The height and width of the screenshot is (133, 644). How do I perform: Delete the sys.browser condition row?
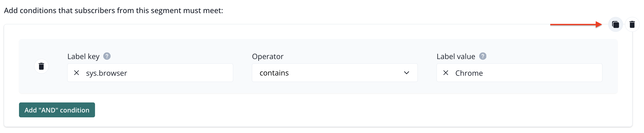(x=41, y=66)
